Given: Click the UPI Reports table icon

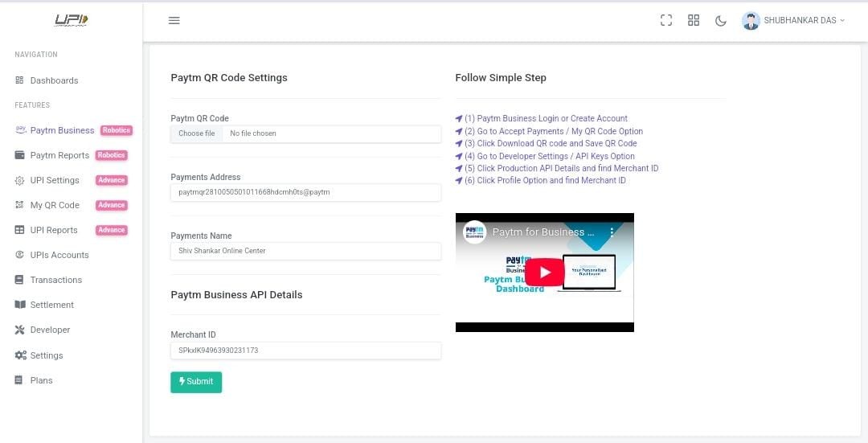Looking at the screenshot, I should click(x=19, y=230).
